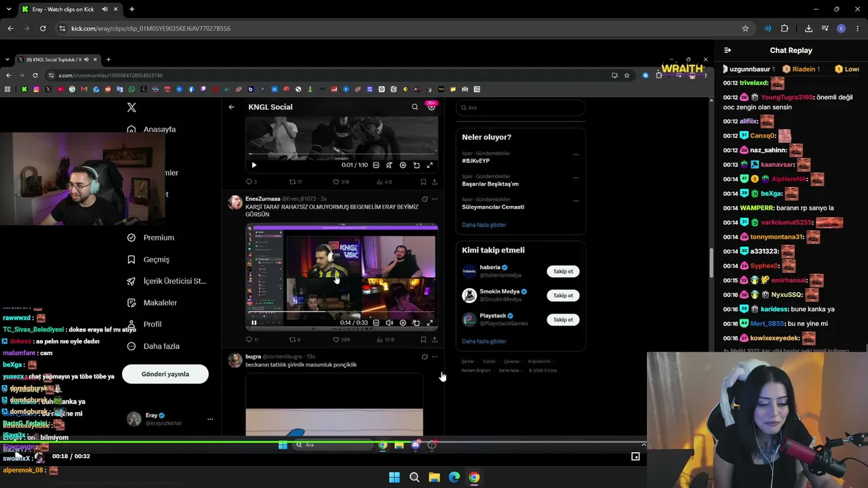Viewport: 868px width, 488px height.
Task: Open Chrome's Extensions puzzle icon
Action: [785, 28]
